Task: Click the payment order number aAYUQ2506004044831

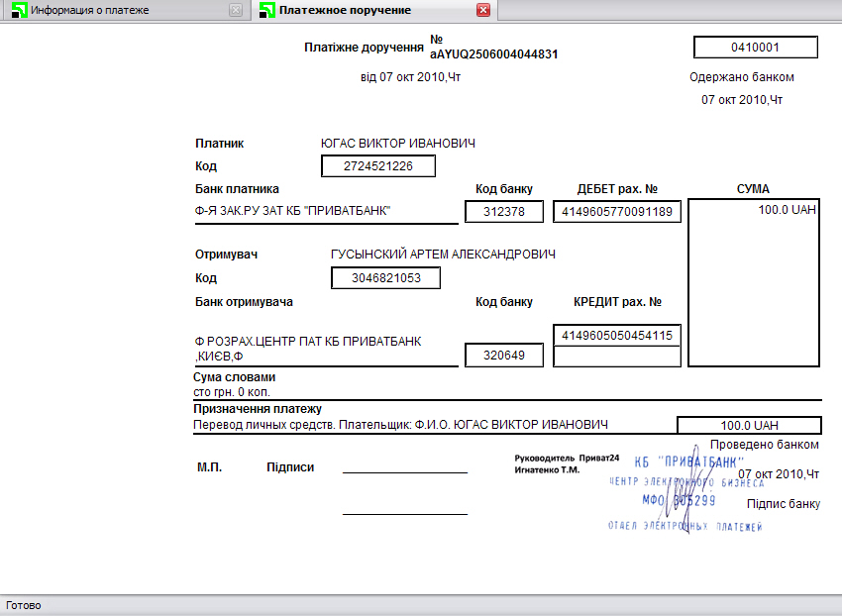Action: 493,54
